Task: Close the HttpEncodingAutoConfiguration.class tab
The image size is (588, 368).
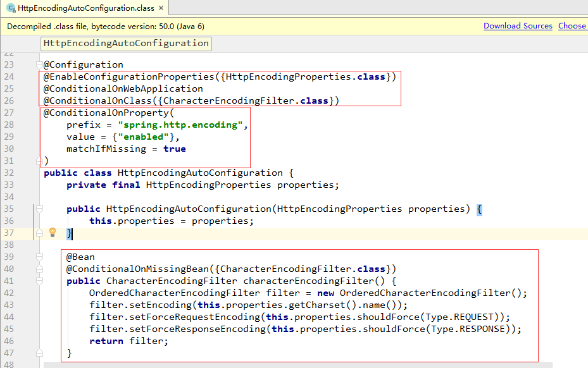Action: [x=161, y=8]
